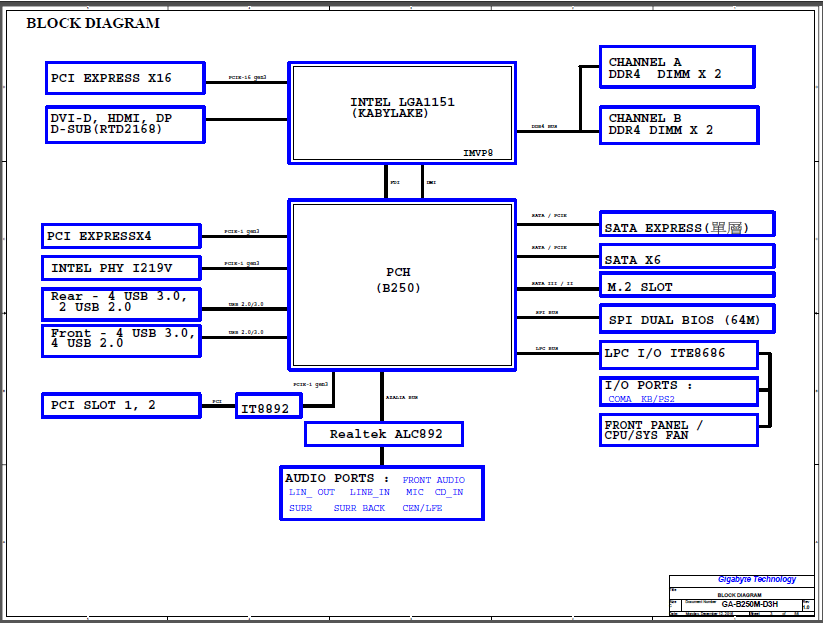Click the 'FRONT PANEL / CPU/SYS FAN' block
823x623 pixels.
click(679, 430)
